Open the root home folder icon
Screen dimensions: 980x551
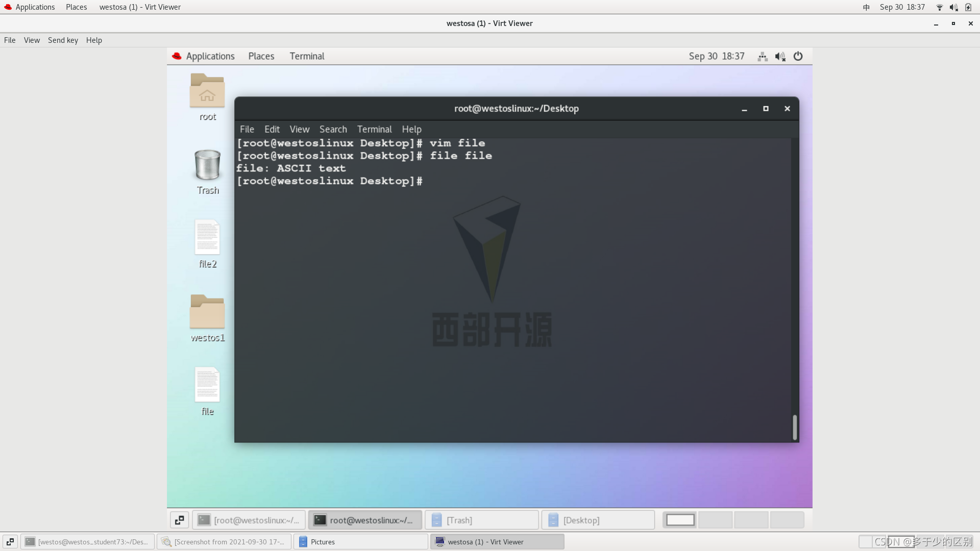point(207,92)
